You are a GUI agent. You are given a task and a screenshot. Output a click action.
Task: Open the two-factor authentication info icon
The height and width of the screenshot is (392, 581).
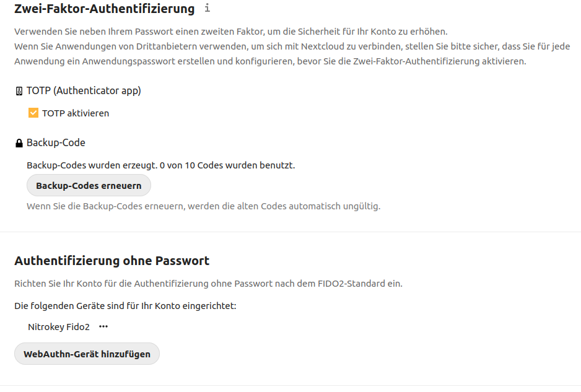coord(207,8)
